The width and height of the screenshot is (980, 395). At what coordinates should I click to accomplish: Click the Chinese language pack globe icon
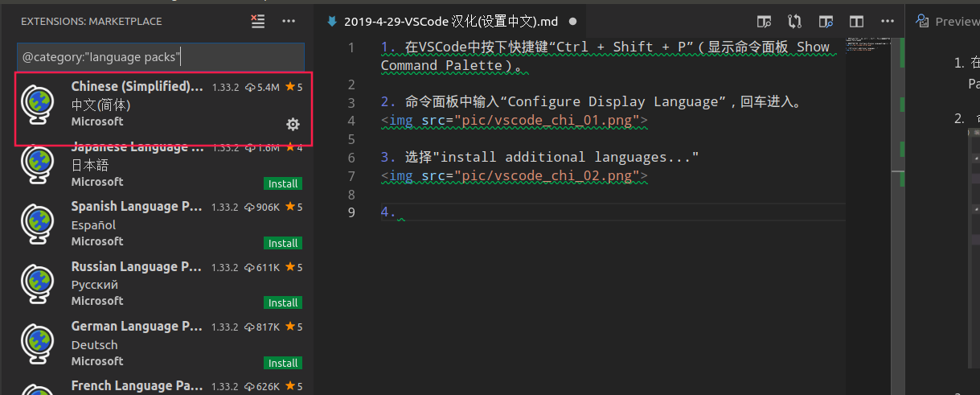37,105
